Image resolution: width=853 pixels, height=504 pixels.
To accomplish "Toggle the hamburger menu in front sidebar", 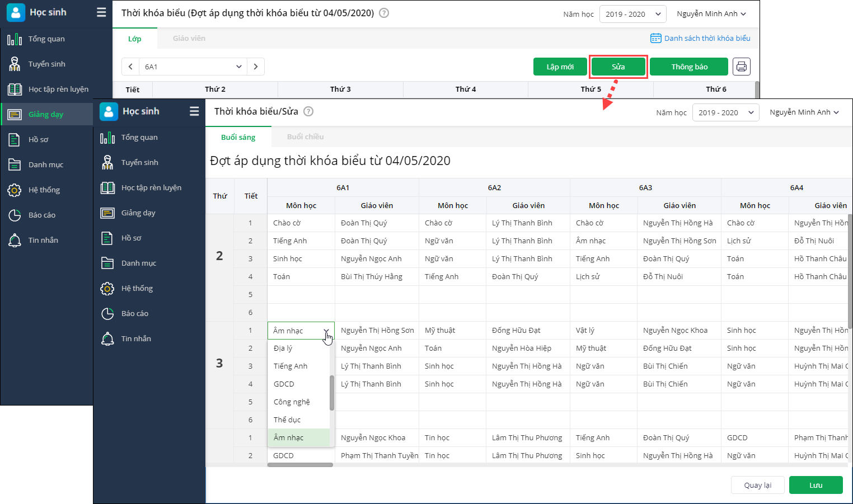I will tap(194, 111).
